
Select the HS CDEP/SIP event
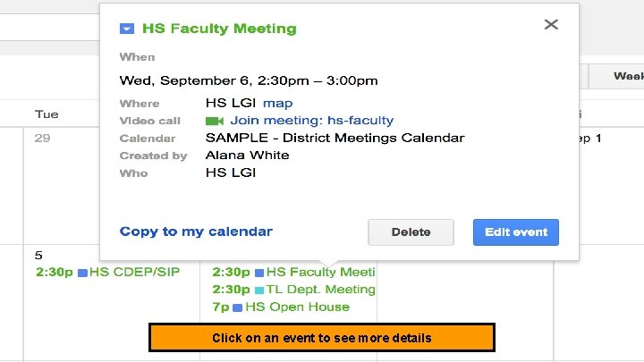pyautogui.click(x=135, y=272)
